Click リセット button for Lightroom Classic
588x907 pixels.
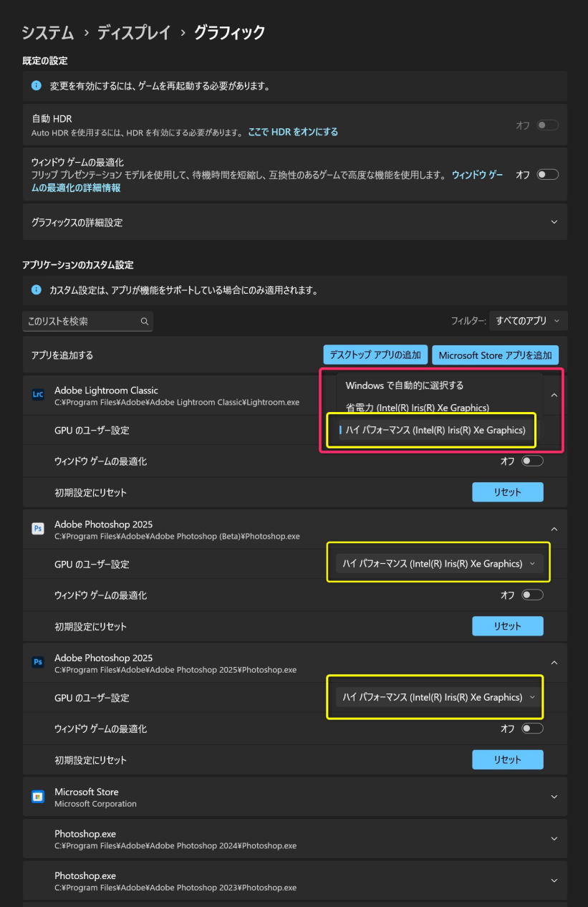(x=507, y=492)
